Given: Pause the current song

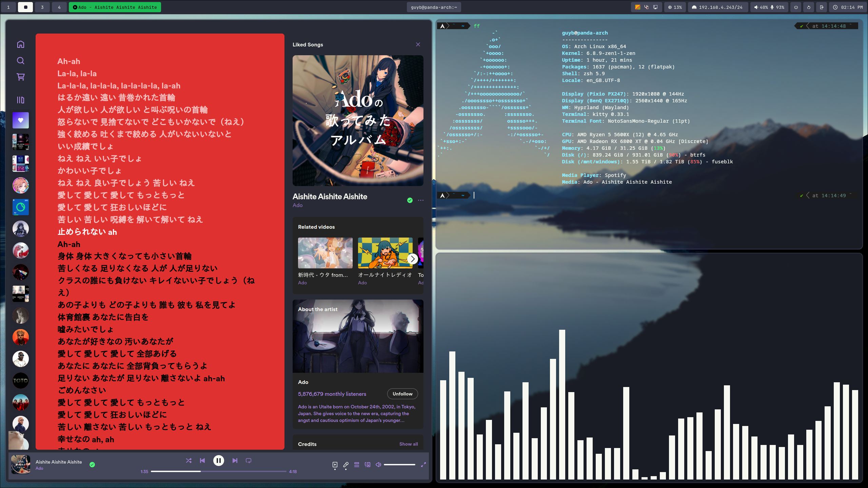Looking at the screenshot, I should (219, 461).
